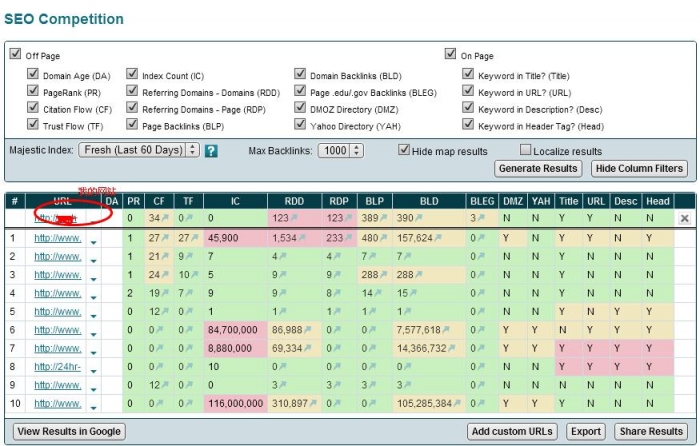Open arrow icon next to RDD 310,897
Screen dimensions: 700x446
(312, 404)
